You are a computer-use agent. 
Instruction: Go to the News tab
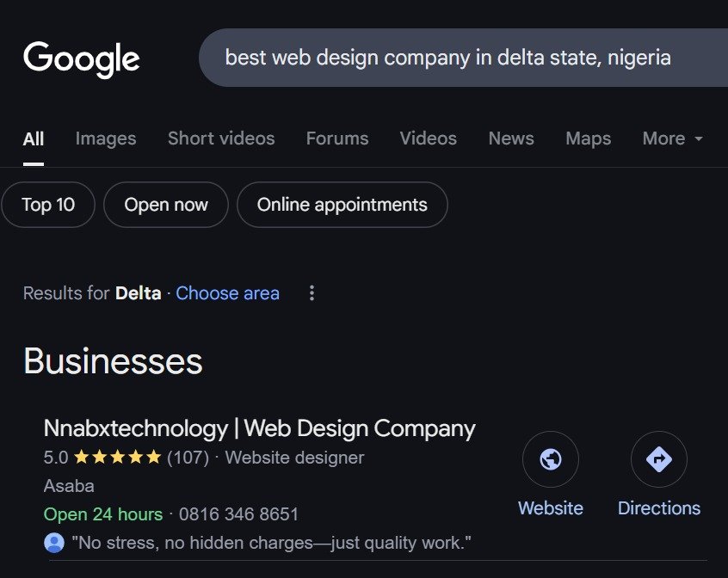[511, 138]
